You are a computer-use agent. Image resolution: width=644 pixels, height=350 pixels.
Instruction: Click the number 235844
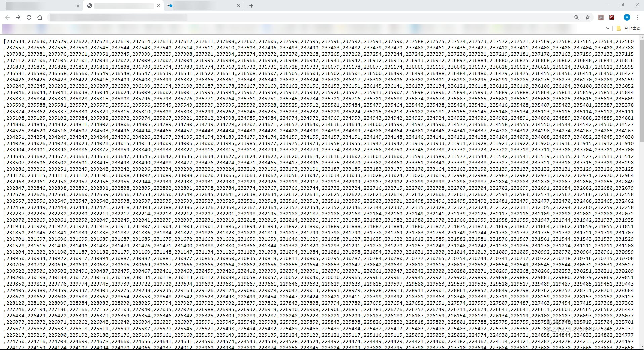(x=625, y=92)
